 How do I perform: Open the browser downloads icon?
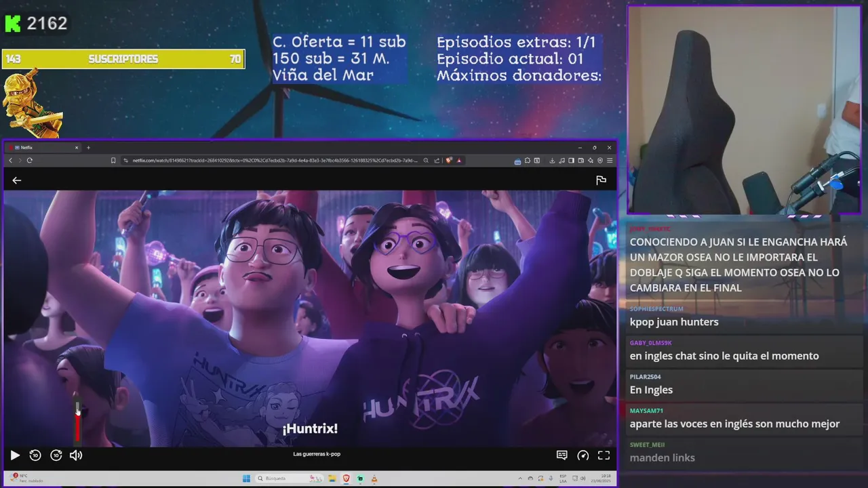tap(552, 161)
